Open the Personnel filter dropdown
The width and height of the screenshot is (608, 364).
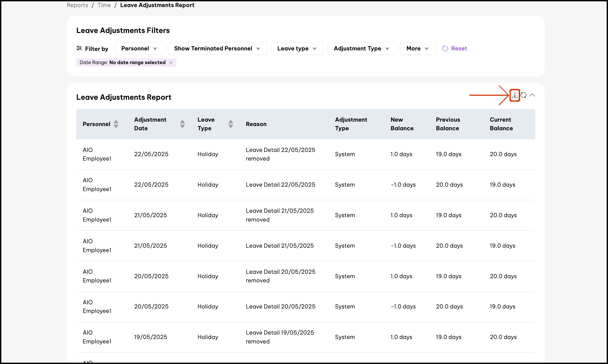pos(139,49)
